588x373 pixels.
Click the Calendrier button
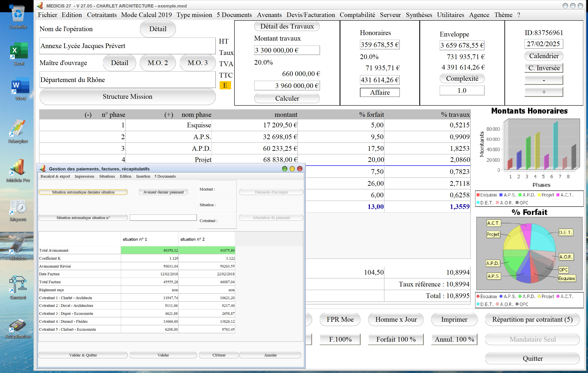tap(544, 56)
